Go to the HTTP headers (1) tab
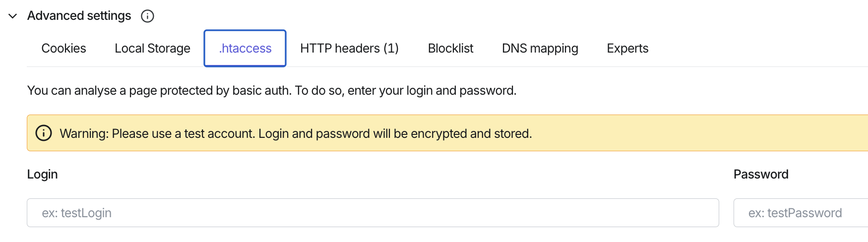This screenshot has height=242, width=868. (349, 48)
